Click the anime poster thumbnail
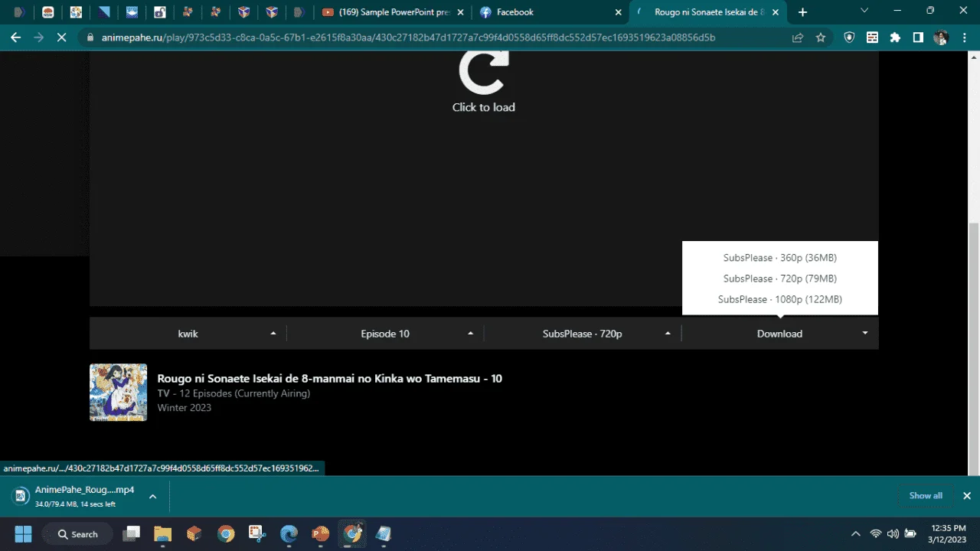Viewport: 980px width, 551px height. click(x=118, y=393)
